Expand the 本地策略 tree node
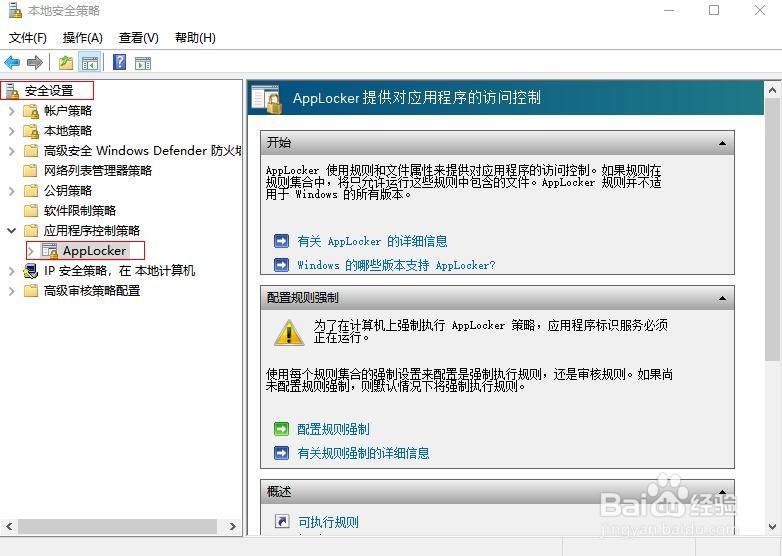782x556 pixels. [12, 131]
